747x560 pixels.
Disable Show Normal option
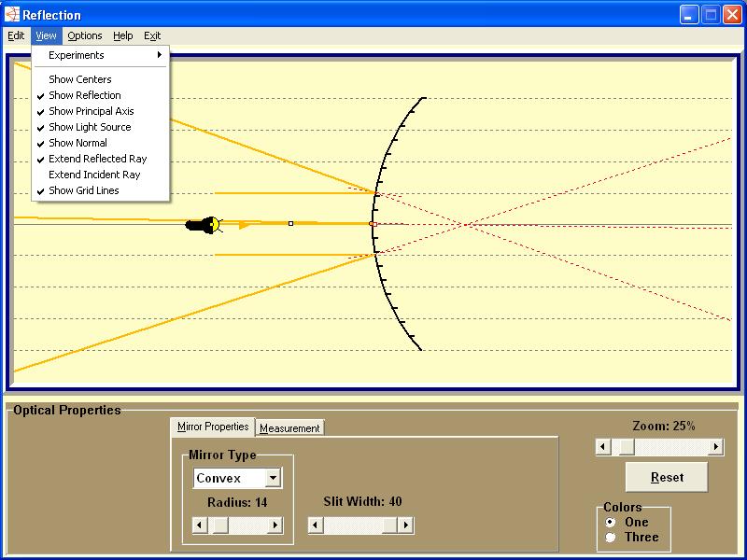tap(101, 143)
